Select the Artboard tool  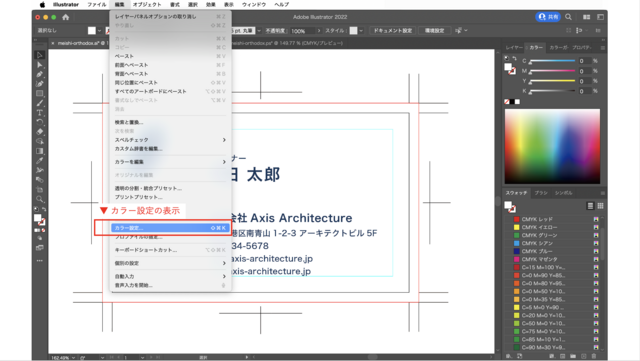(x=40, y=189)
